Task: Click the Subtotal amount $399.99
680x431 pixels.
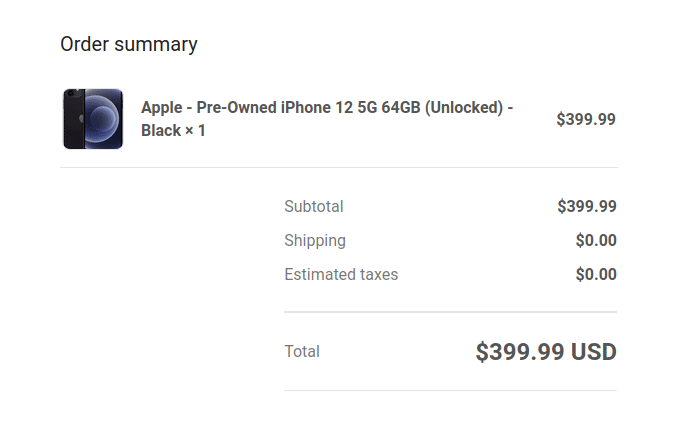Action: [587, 207]
